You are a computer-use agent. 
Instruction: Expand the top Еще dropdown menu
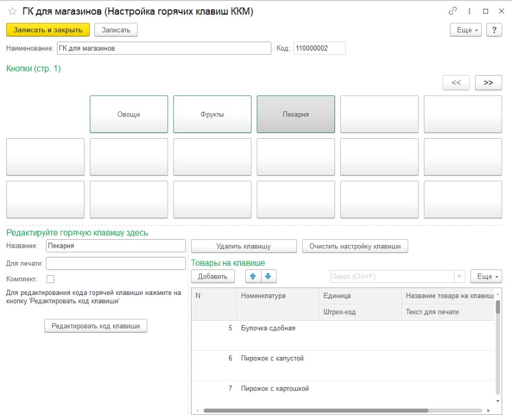point(465,30)
